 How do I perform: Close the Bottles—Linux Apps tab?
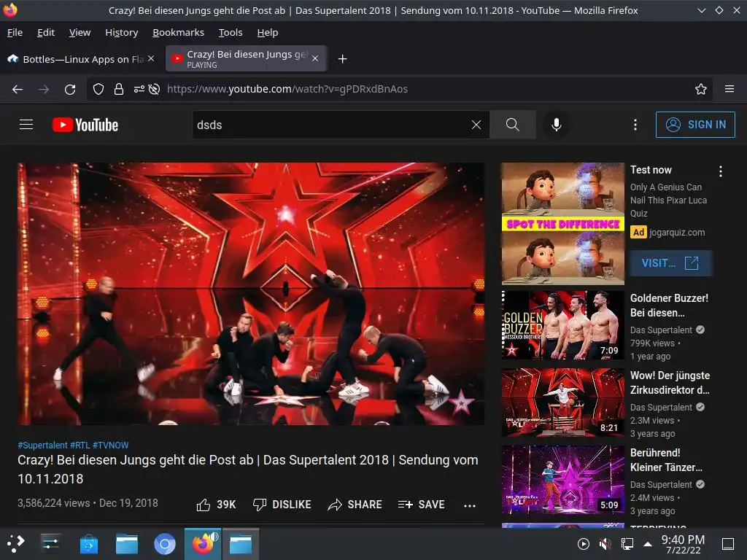pyautogui.click(x=151, y=58)
